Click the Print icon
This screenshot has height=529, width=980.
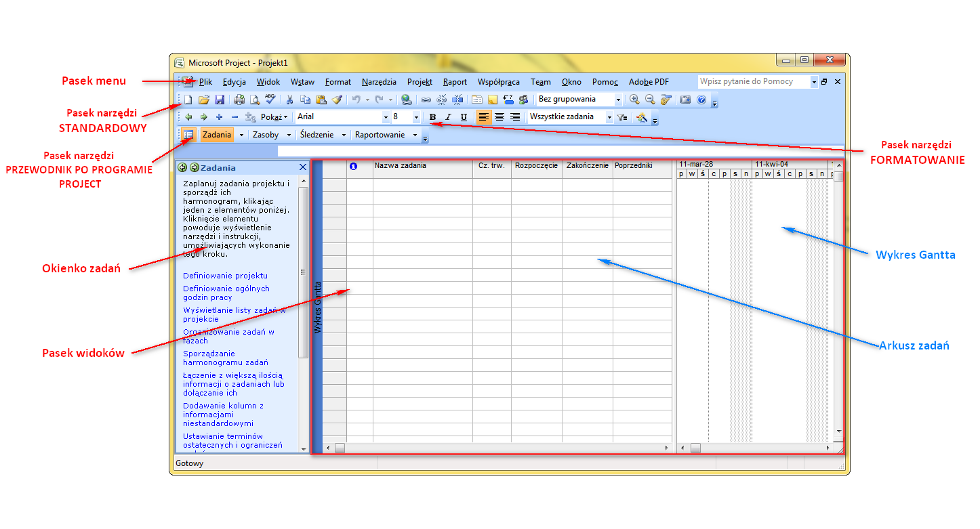[x=239, y=100]
